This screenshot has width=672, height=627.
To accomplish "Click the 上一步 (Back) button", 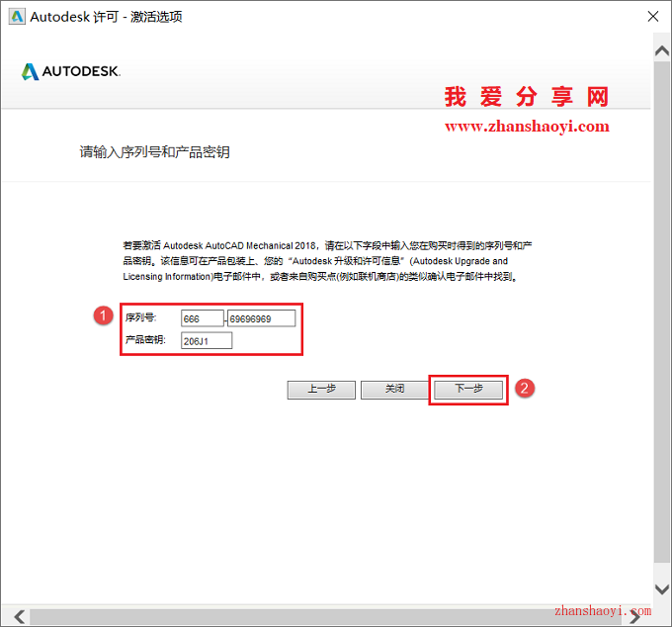I will click(321, 390).
